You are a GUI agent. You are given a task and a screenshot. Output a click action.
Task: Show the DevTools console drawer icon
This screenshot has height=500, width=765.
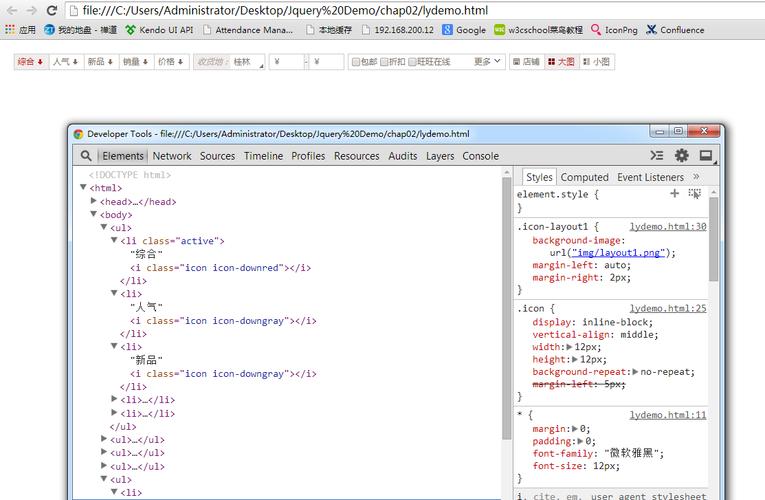click(657, 155)
